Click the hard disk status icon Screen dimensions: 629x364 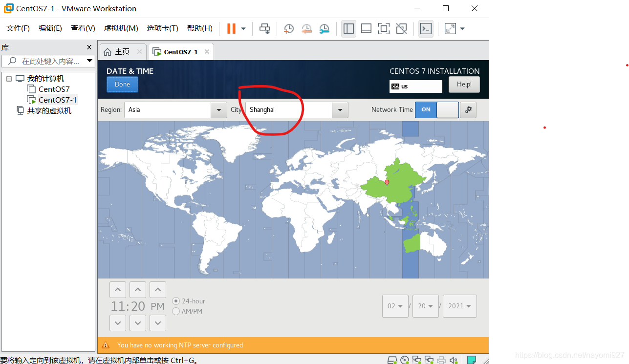tap(392, 360)
